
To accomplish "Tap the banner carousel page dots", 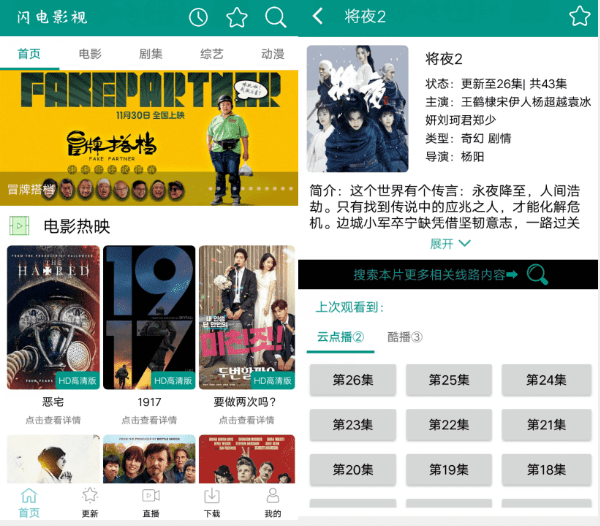I will [251, 189].
